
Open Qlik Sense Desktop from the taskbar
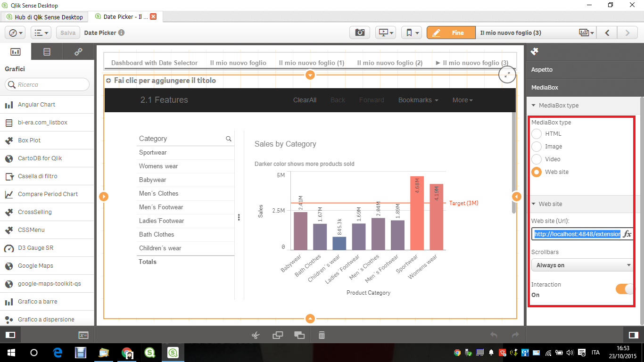(x=173, y=352)
